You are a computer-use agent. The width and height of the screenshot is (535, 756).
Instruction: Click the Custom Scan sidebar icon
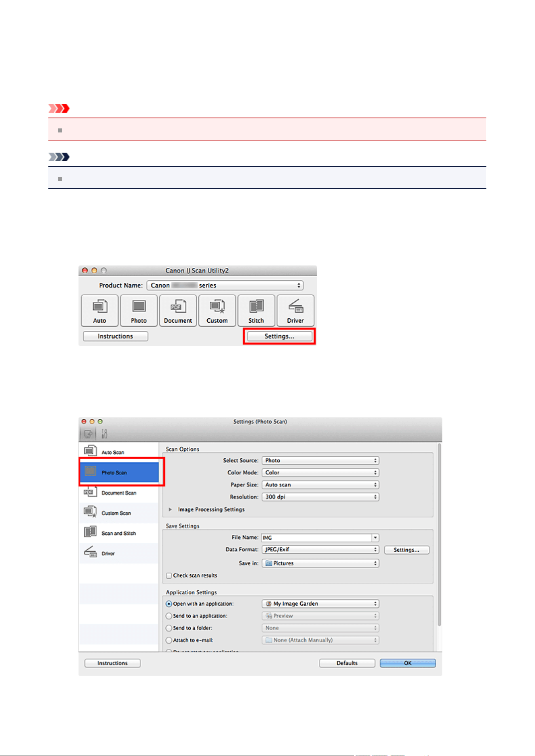click(91, 512)
